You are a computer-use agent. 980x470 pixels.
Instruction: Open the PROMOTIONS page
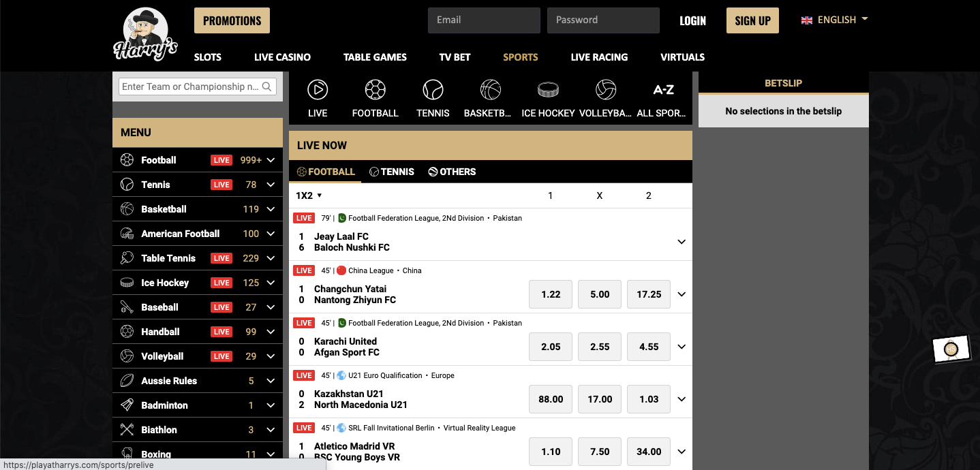point(232,20)
